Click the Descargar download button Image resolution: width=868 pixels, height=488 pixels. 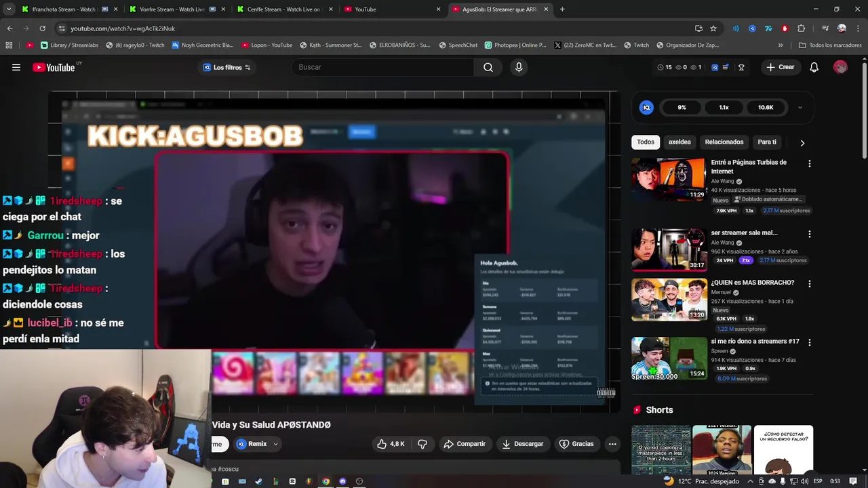pos(522,444)
